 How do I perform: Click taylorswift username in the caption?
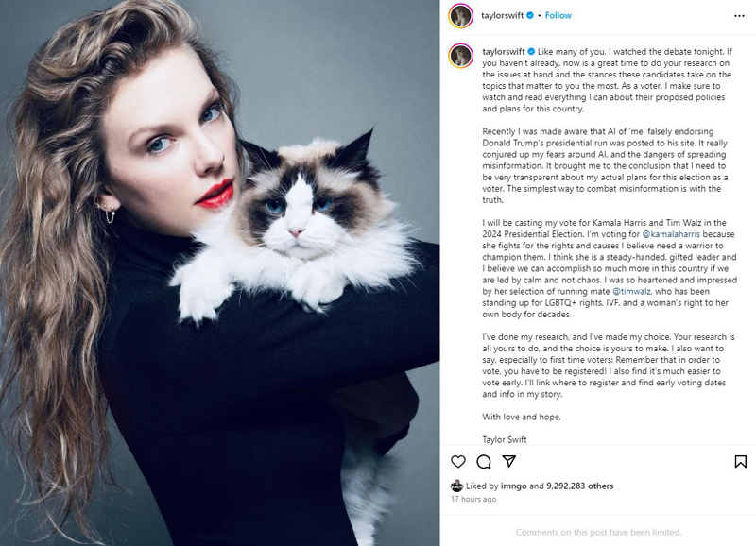pos(504,52)
